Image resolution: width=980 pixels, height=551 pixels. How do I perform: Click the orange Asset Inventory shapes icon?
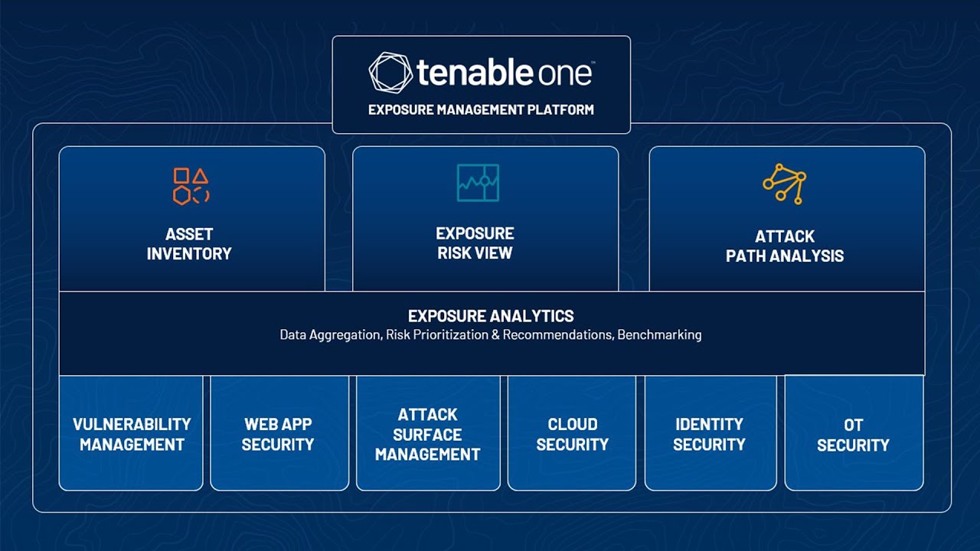pyautogui.click(x=191, y=186)
